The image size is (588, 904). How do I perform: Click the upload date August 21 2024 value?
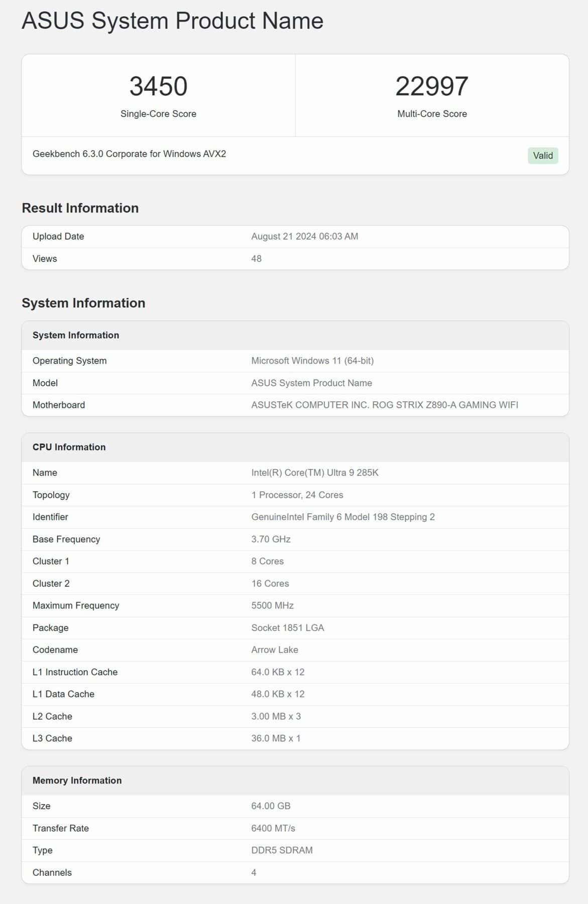coord(304,237)
